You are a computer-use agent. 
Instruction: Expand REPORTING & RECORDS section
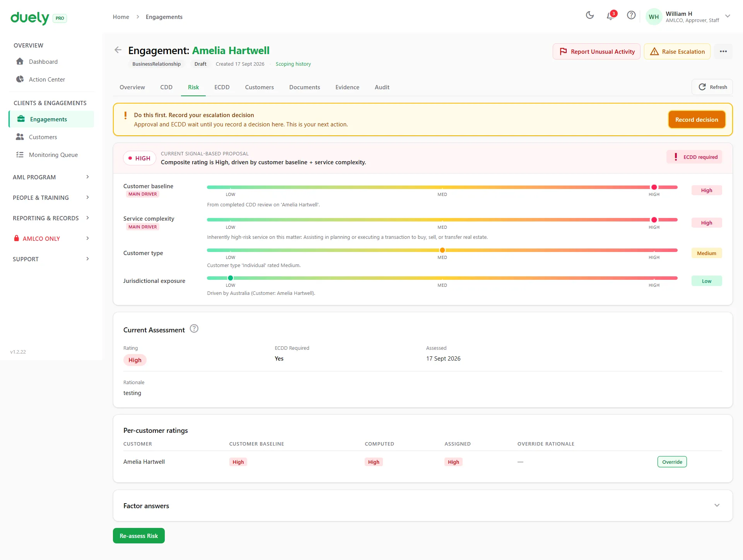(x=87, y=218)
